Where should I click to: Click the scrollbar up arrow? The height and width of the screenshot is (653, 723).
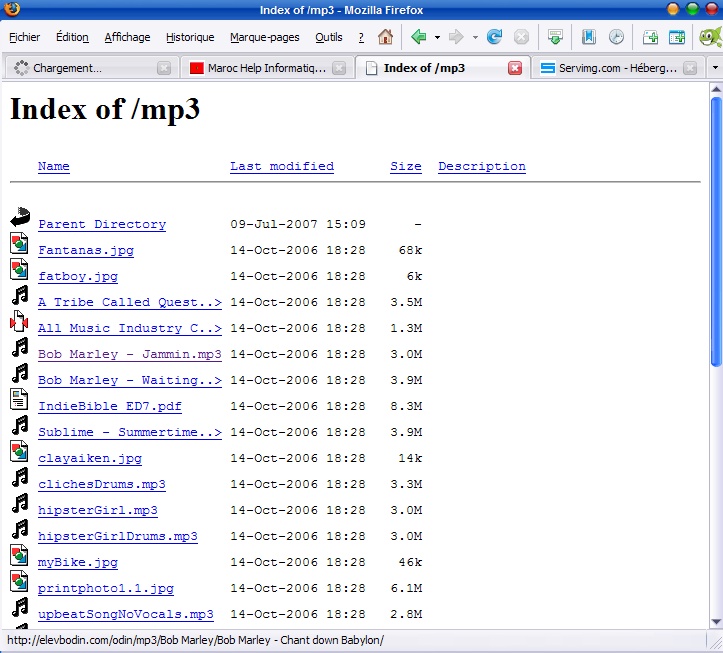(716, 89)
